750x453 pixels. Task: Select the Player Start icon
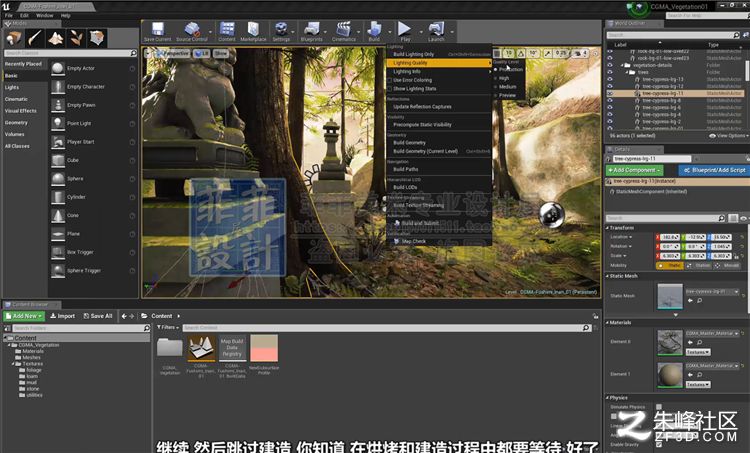pyautogui.click(x=58, y=142)
